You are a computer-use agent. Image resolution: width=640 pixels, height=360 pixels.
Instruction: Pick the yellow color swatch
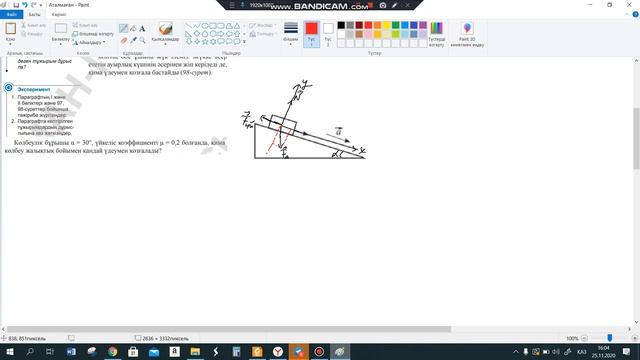[387, 25]
